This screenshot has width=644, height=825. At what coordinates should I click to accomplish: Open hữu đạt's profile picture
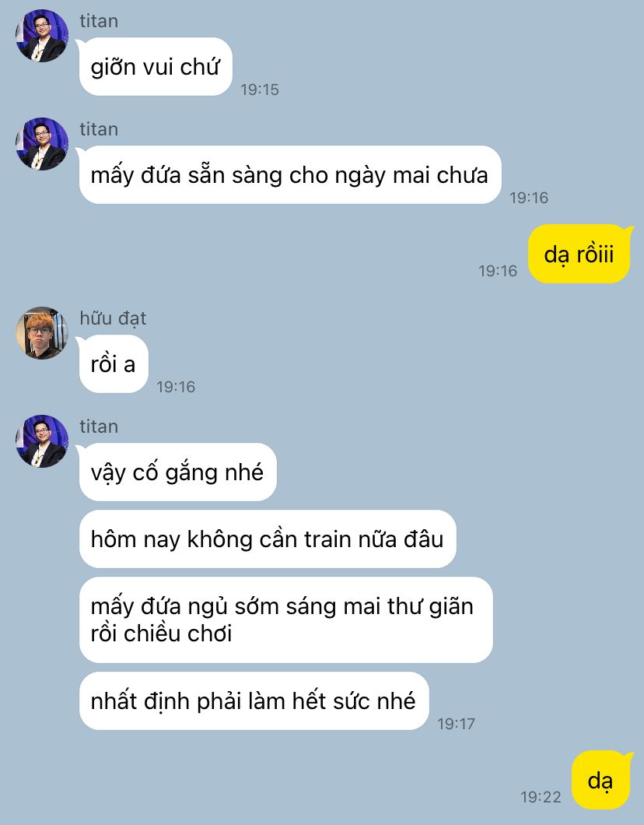42,333
